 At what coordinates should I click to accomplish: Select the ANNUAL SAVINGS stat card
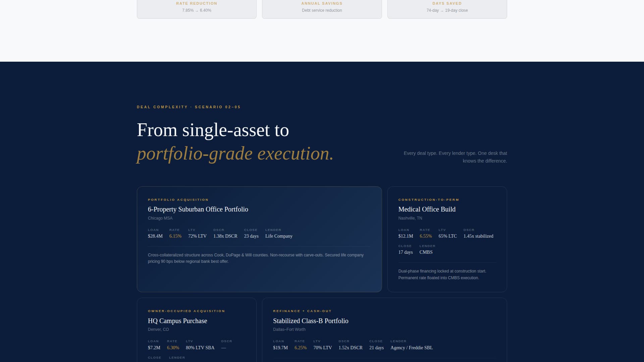tap(322, 7)
